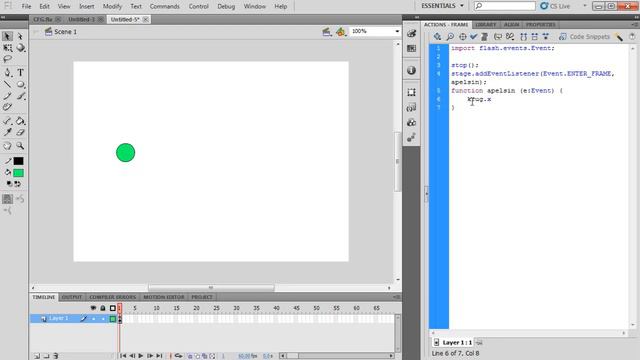Open the Modify menu
The image size is (640, 360).
[x=112, y=7]
